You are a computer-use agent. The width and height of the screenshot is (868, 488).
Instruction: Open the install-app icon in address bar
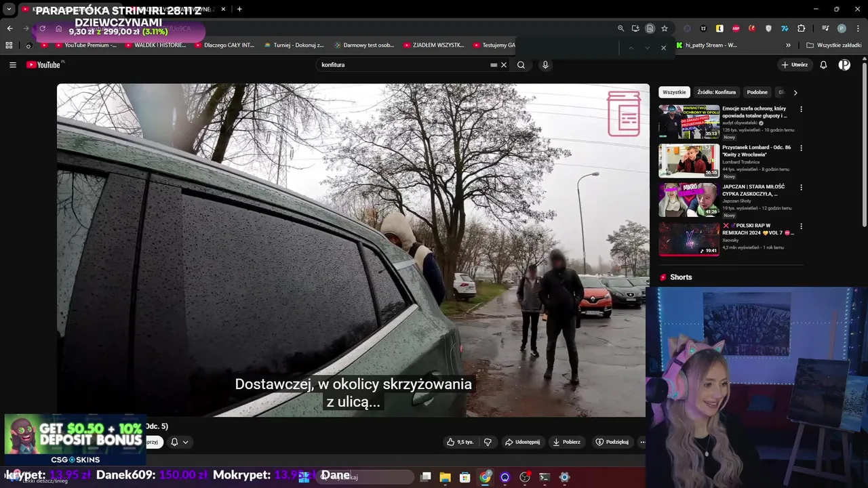(635, 28)
